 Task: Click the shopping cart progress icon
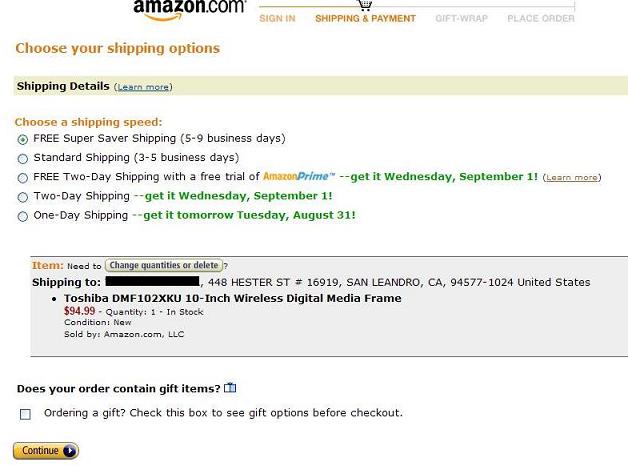364,4
